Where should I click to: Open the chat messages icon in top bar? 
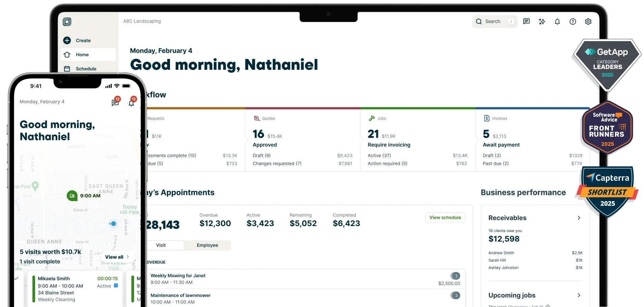(526, 21)
